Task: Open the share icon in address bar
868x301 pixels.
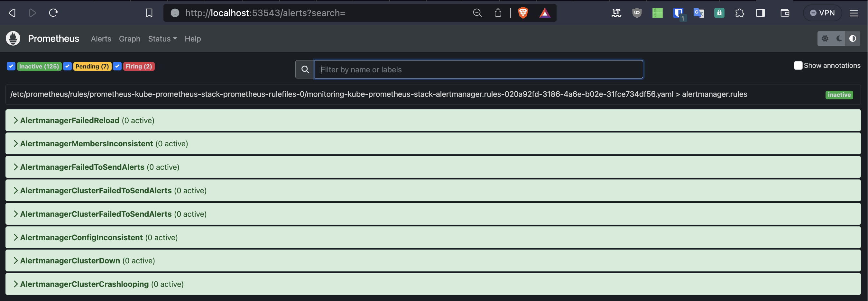Action: [498, 13]
